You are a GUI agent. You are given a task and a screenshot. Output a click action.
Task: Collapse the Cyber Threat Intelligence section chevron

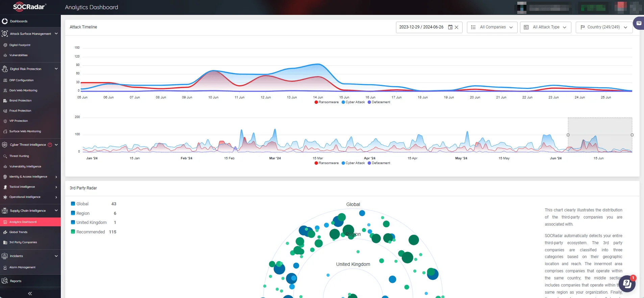click(x=56, y=145)
